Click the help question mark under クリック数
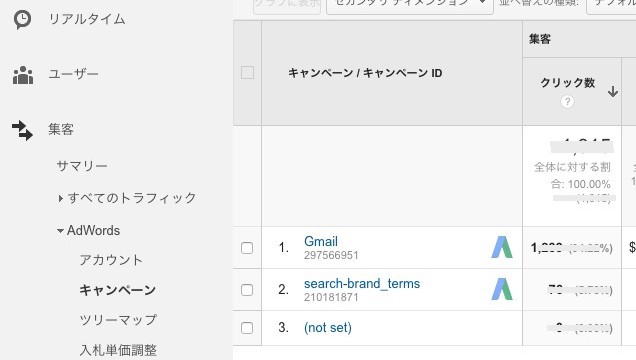Screen dimensions: 636x360 [567, 101]
